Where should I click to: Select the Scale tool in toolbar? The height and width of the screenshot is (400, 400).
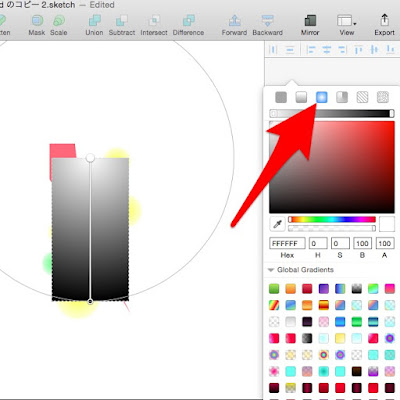pos(59,25)
